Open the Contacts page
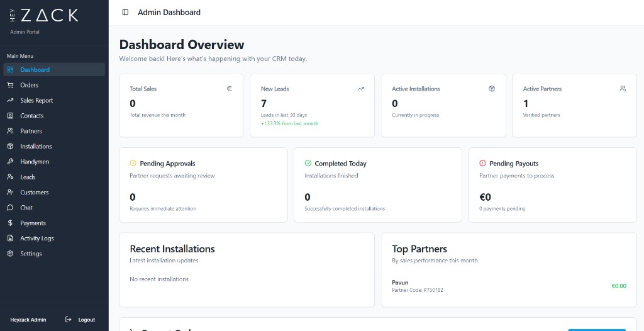 [x=54, y=116]
